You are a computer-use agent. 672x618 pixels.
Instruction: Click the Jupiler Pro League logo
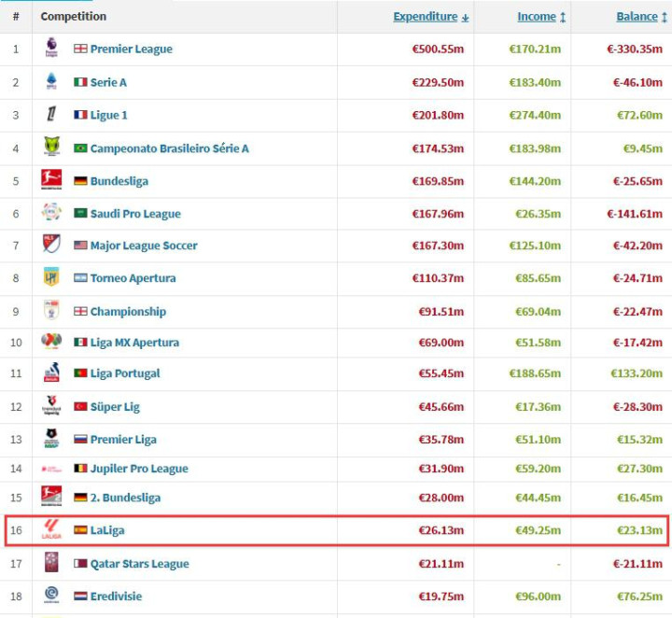tap(51, 469)
